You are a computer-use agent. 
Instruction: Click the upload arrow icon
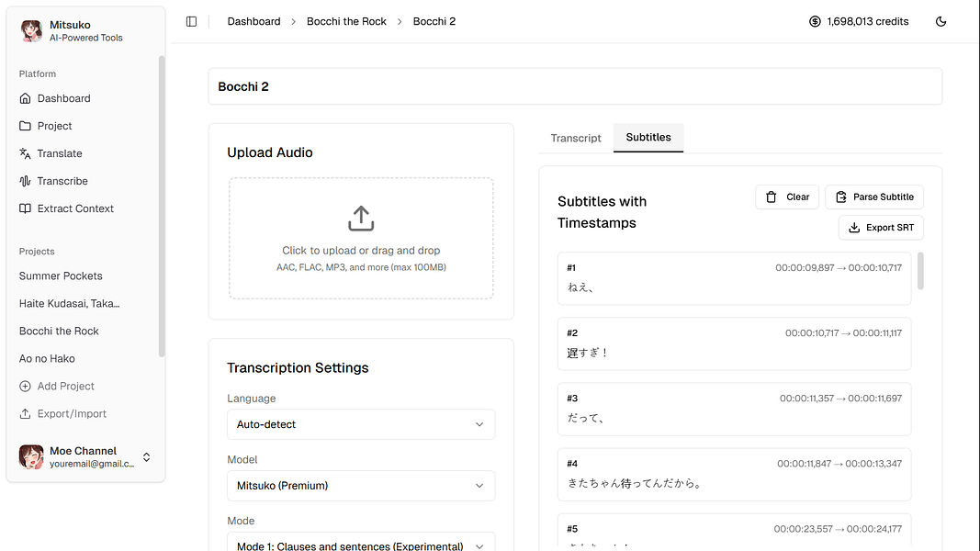point(361,219)
